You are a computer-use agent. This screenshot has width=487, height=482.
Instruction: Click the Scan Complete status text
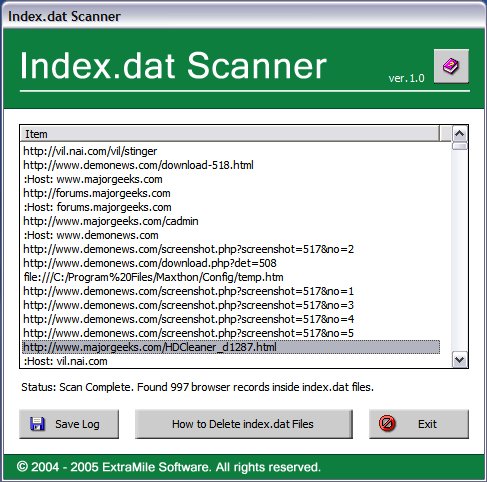click(x=197, y=387)
